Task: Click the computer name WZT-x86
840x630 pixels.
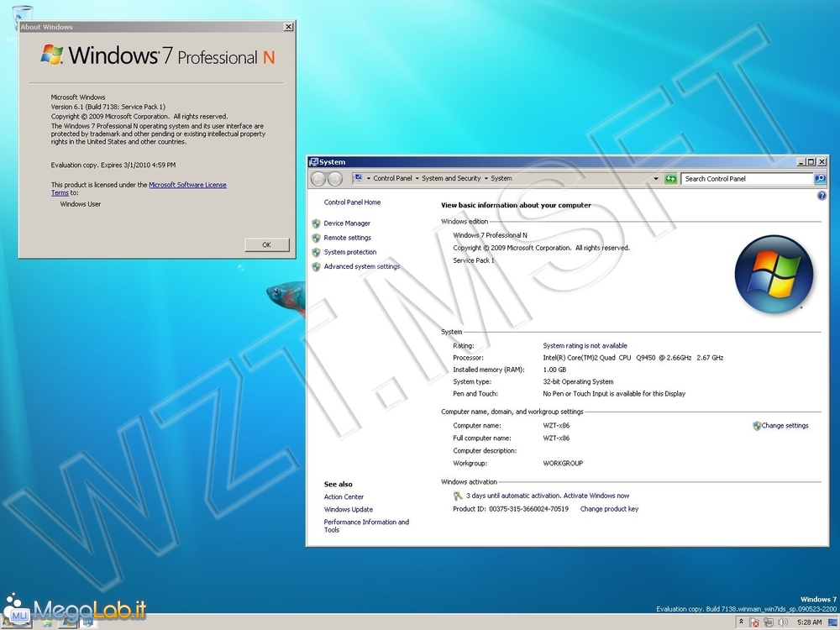Action: (x=556, y=426)
